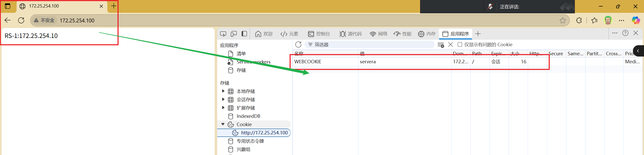Open DevTools customize menu dots
Screen dimensions: 644x155
click(x=615, y=33)
